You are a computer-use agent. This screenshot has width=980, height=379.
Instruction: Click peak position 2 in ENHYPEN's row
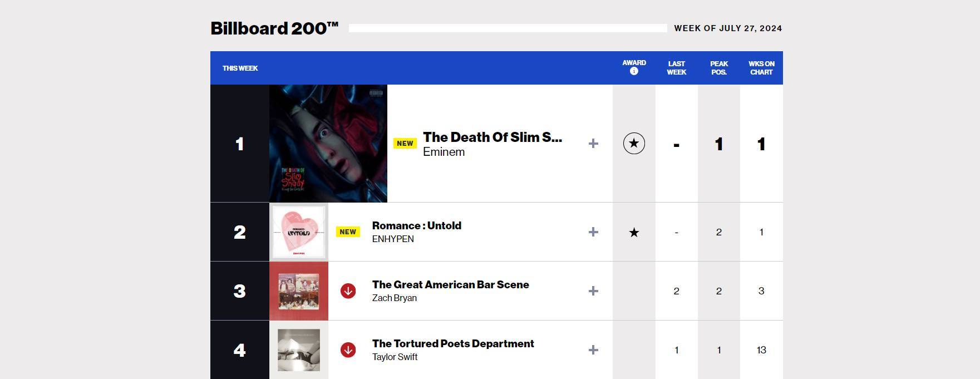[719, 232]
